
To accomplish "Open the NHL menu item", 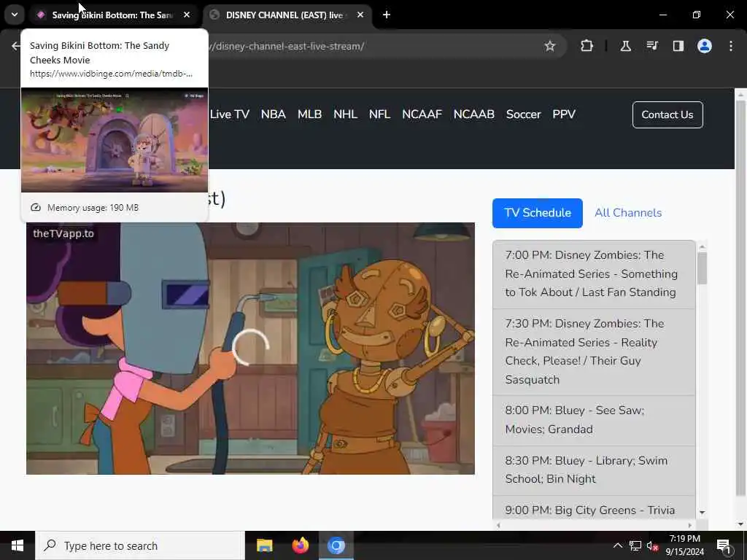I will coord(345,114).
